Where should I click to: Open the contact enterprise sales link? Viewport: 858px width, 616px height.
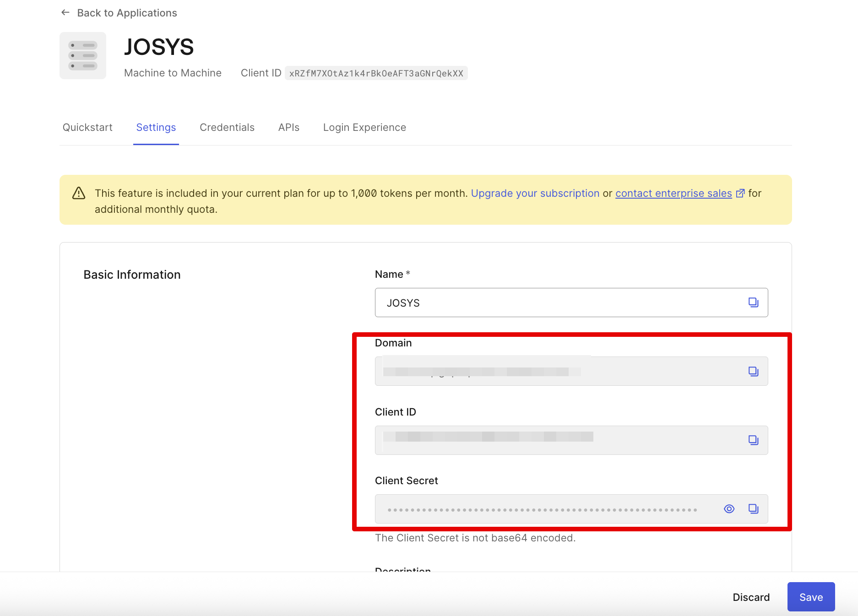(x=673, y=193)
